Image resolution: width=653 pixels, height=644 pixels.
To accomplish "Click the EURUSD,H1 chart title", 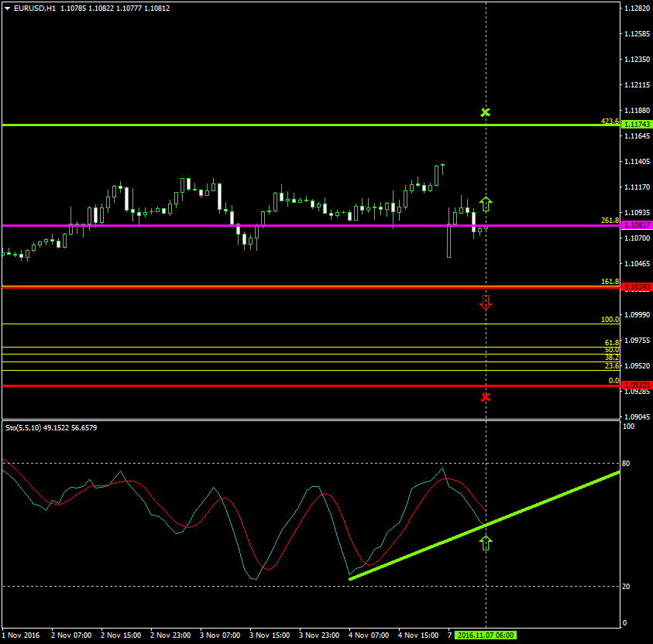I will point(35,8).
